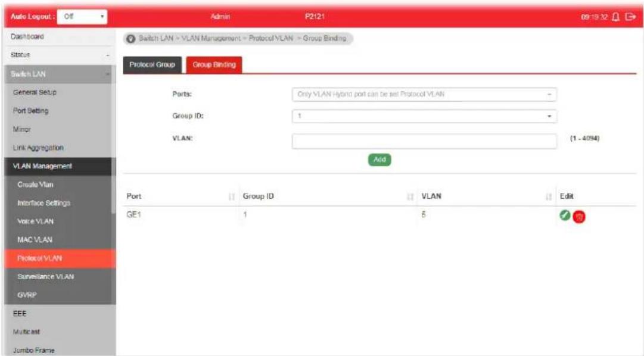Click the (1 - 4094) range hint
Image resolution: width=644 pixels, height=356 pixels.
click(585, 138)
